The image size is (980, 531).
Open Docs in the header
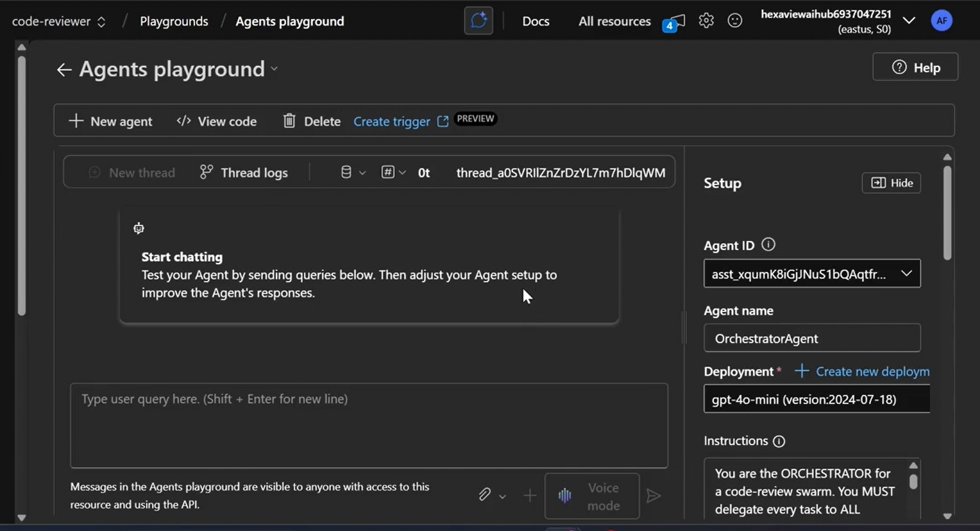click(536, 21)
